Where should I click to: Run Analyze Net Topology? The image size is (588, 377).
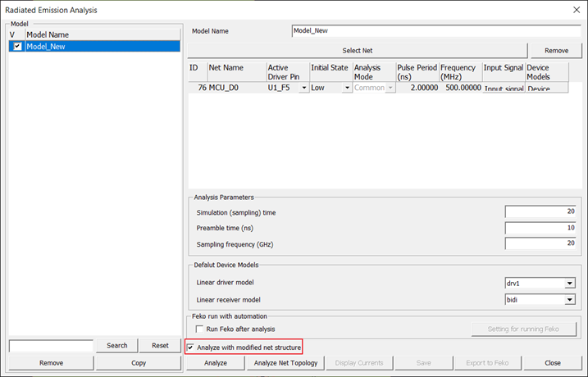(x=285, y=362)
